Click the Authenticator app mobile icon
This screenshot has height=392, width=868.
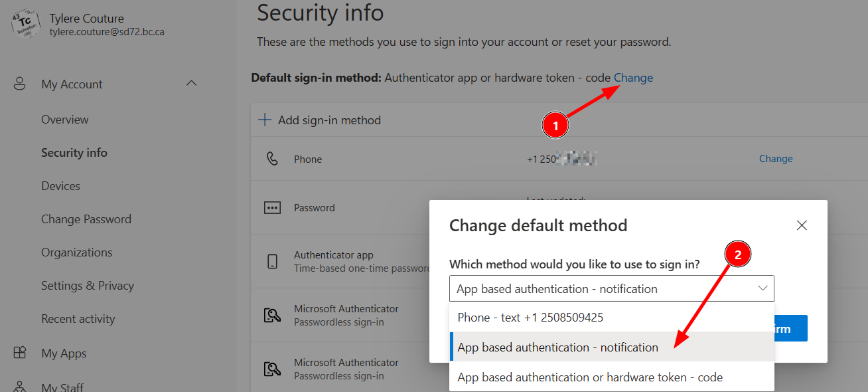click(x=272, y=261)
